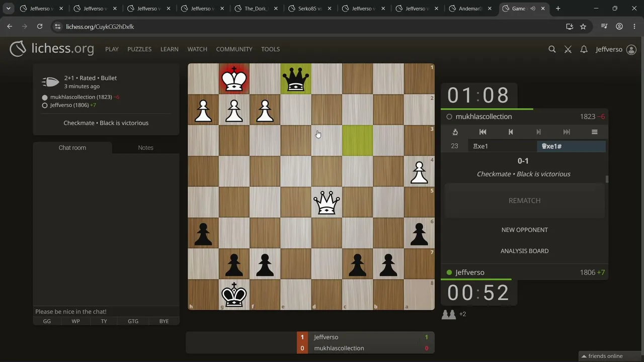Jump to the last move

567,132
